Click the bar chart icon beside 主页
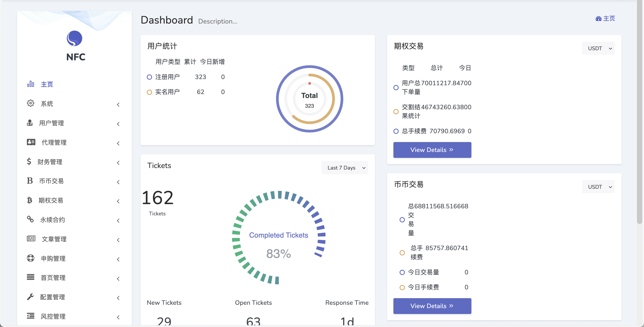Image resolution: width=644 pixels, height=327 pixels. pyautogui.click(x=30, y=84)
